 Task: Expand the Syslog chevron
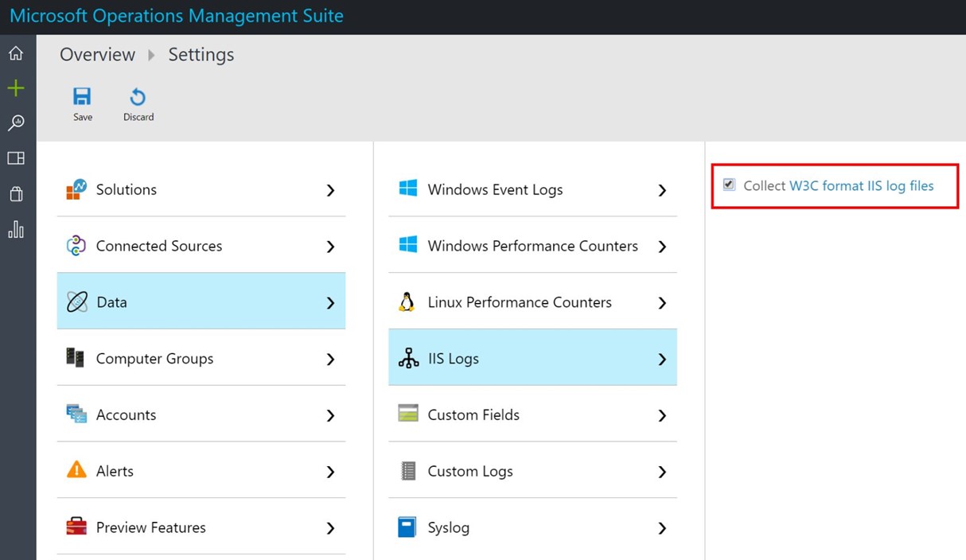click(662, 528)
